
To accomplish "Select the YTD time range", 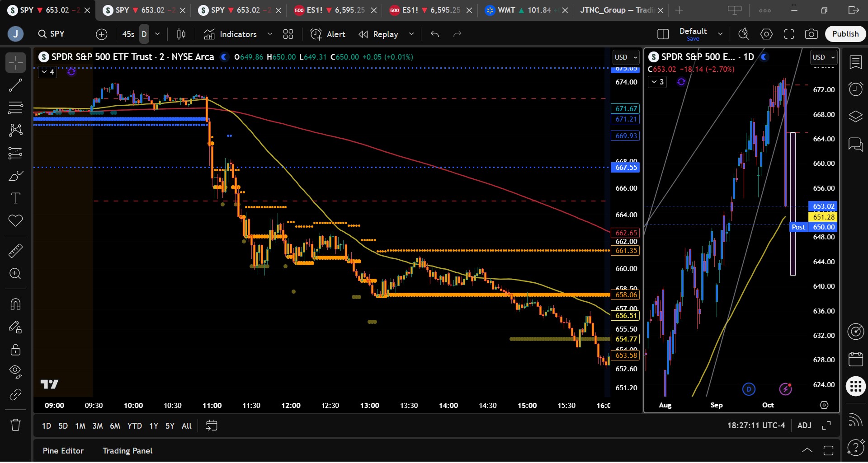I will (134, 426).
